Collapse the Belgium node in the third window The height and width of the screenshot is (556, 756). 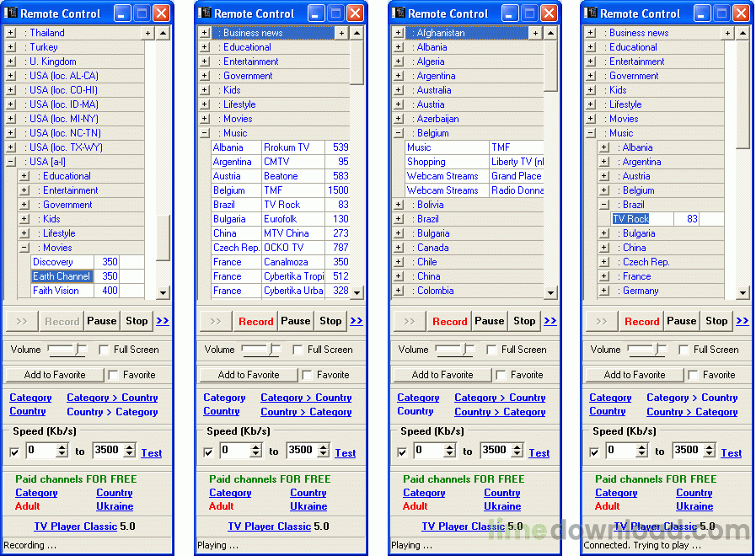[399, 133]
